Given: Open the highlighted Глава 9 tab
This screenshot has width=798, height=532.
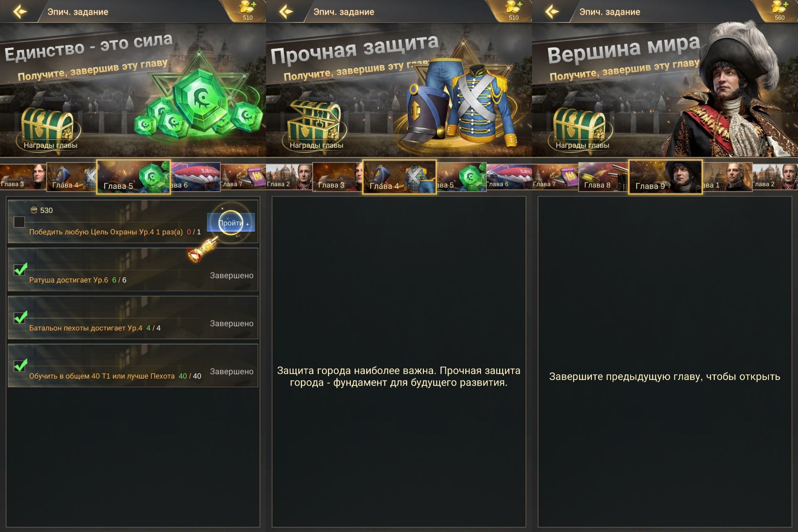Looking at the screenshot, I should [665, 177].
